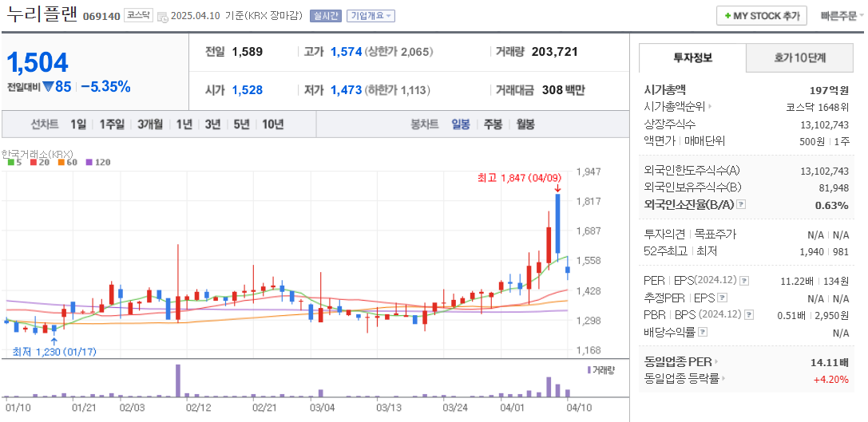Click the arrow next to 동일업종 등락률
Image resolution: width=868 pixels, height=422 pixels.
click(x=723, y=379)
